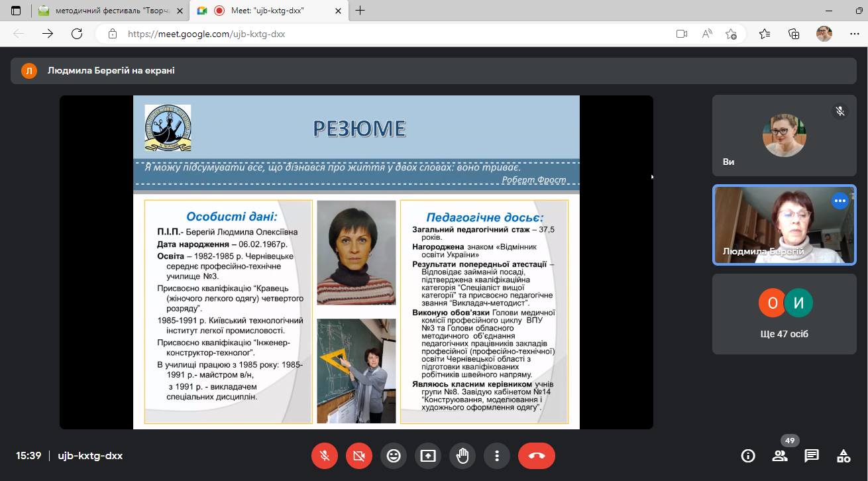The image size is (868, 481).
Task: Activate Read aloud in the address bar
Action: click(707, 34)
